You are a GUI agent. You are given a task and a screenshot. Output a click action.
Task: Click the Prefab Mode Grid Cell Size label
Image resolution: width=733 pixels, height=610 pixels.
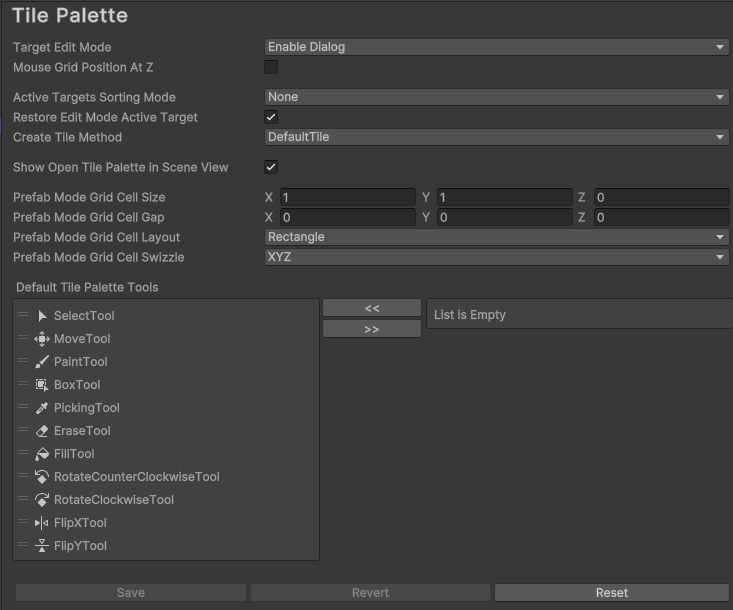pyautogui.click(x=89, y=197)
